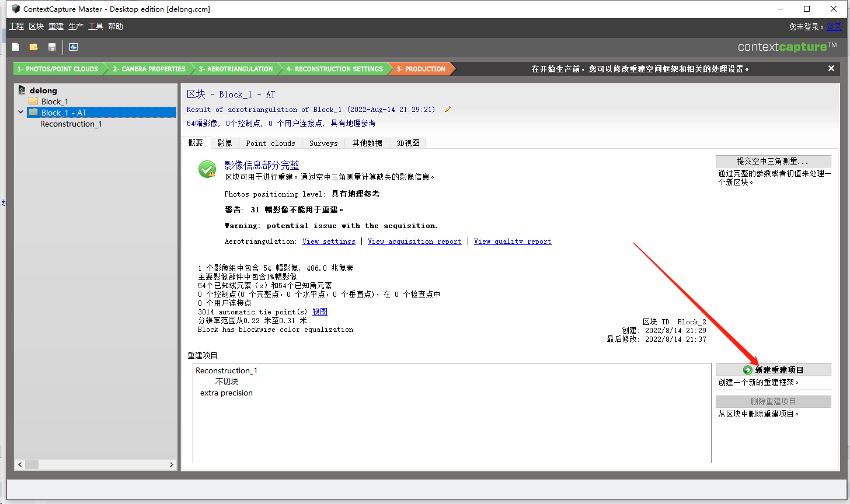Open the 重建 menu
The height and width of the screenshot is (504, 850).
pos(56,26)
